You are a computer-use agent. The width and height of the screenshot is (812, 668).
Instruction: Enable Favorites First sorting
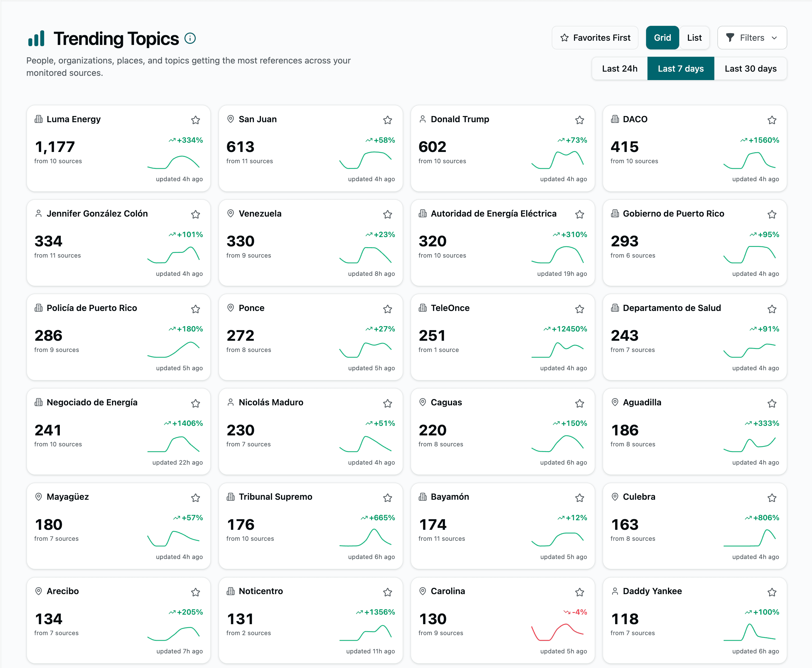pos(595,37)
